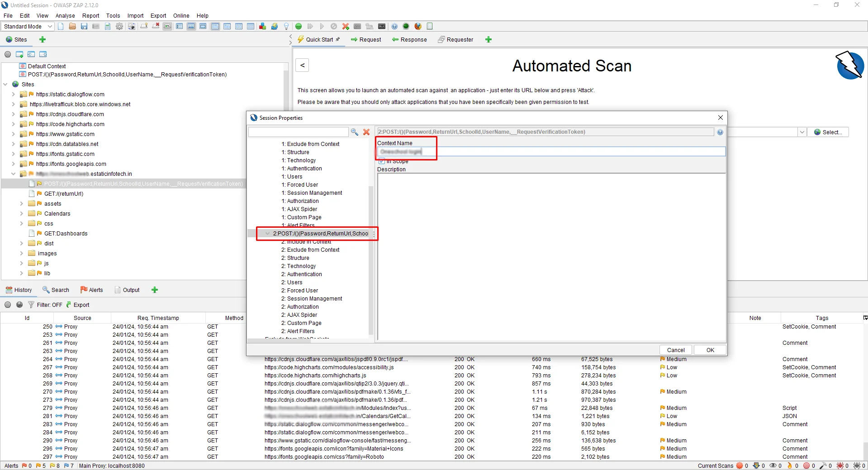868x470 pixels.
Task: Click the green plus next to Sites
Action: 43,40
